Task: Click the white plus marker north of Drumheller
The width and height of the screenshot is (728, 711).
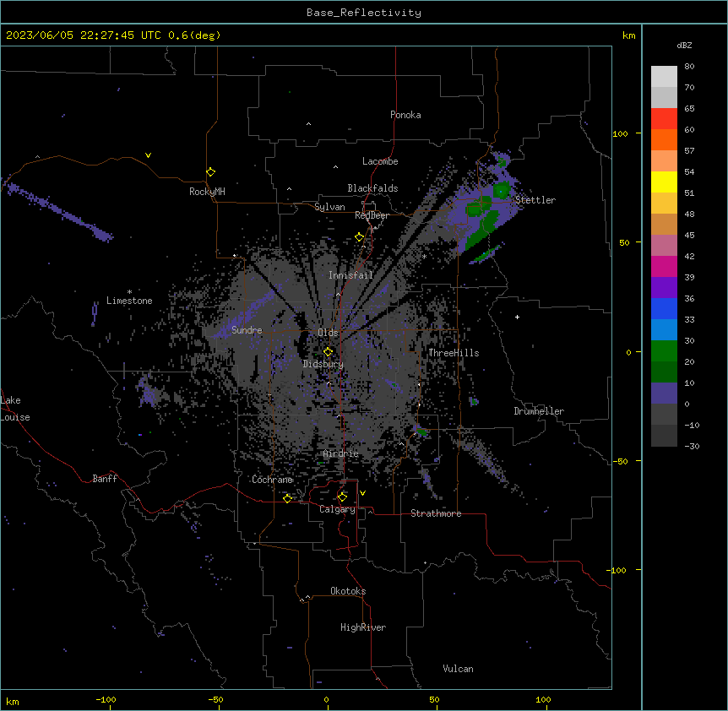Action: click(x=517, y=317)
